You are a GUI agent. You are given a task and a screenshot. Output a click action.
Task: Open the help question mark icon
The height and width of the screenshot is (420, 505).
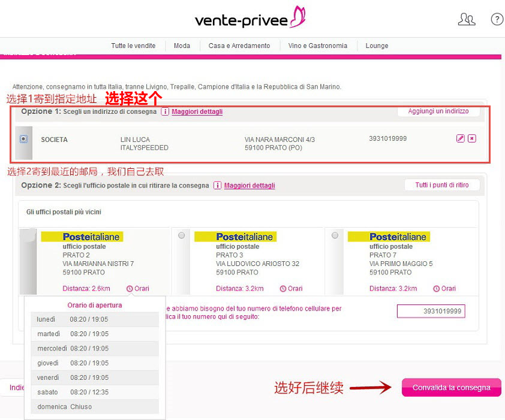[497, 19]
